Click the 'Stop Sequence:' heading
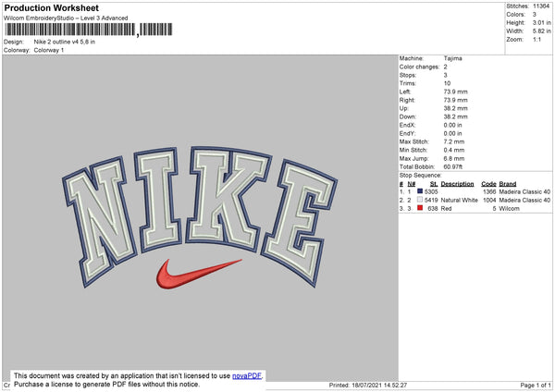Image resolution: width=555 pixels, height=392 pixels. point(421,176)
